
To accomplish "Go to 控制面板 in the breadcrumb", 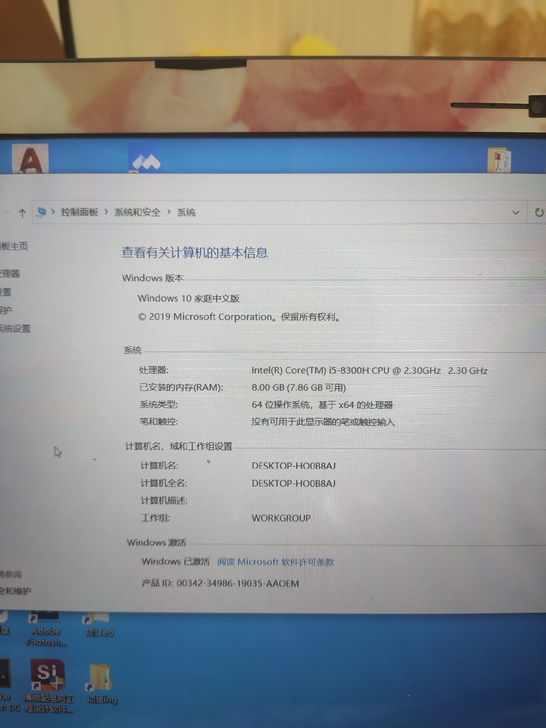I will click(x=79, y=212).
